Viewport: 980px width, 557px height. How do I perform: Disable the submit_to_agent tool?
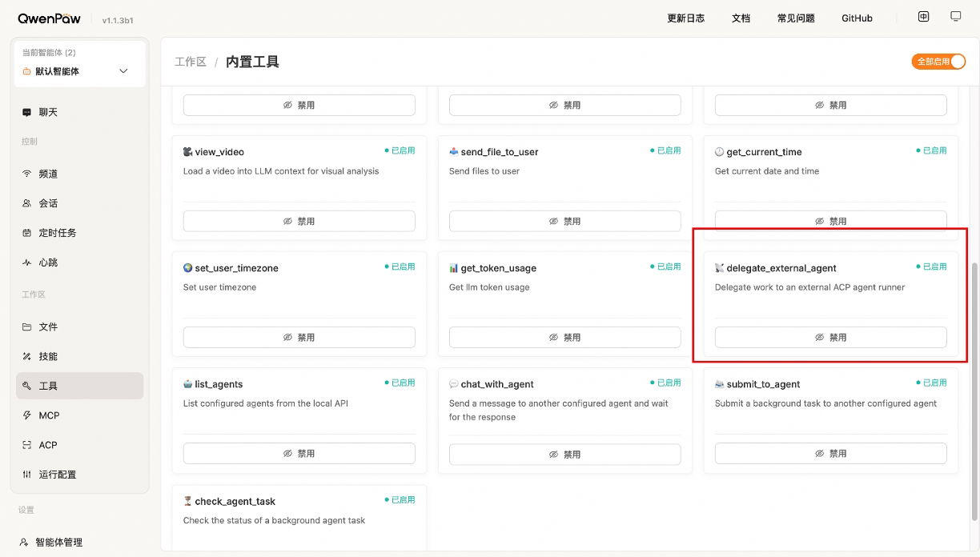coord(831,453)
